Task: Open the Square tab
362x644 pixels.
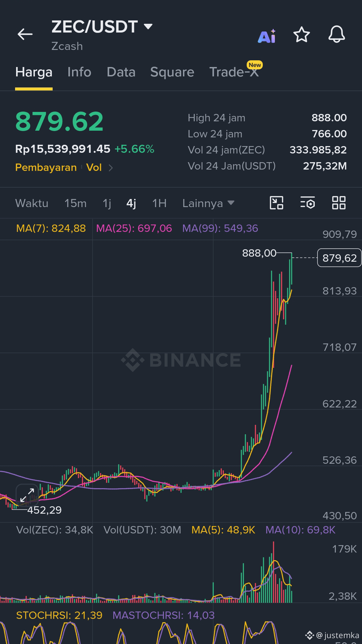Action: click(172, 72)
